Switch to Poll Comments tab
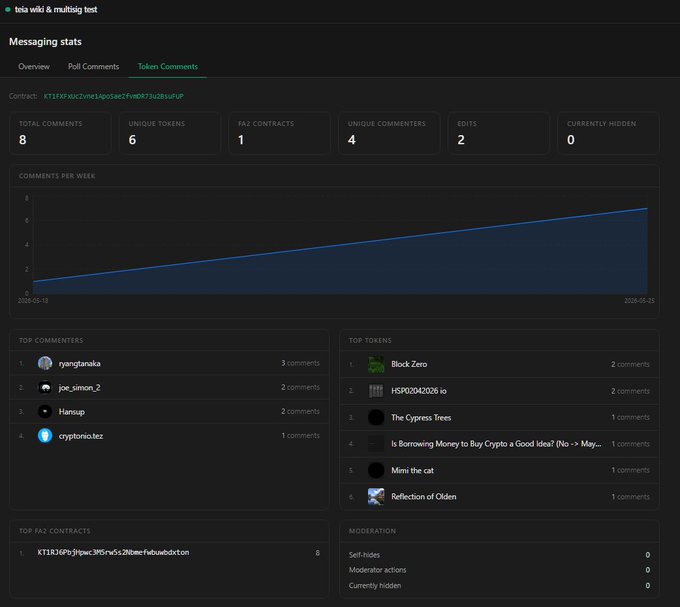The width and height of the screenshot is (680, 607). coord(93,66)
